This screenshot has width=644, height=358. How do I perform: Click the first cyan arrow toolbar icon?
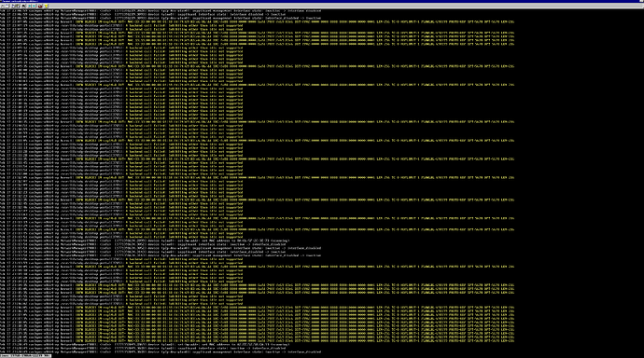point(29,6)
